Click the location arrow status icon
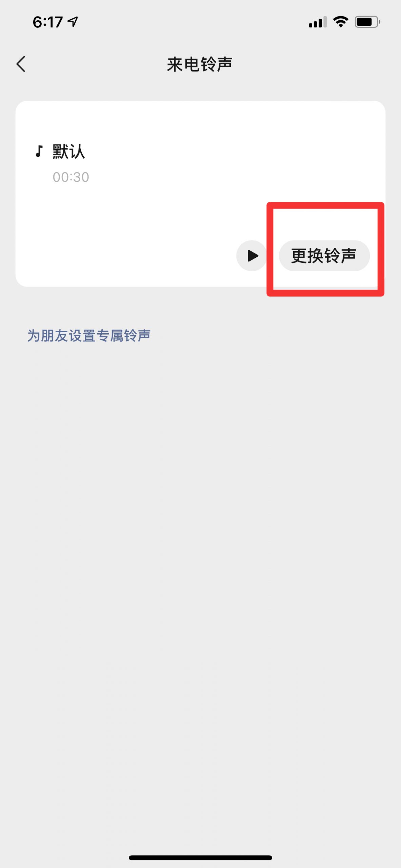Image resolution: width=401 pixels, height=868 pixels. pyautogui.click(x=73, y=22)
